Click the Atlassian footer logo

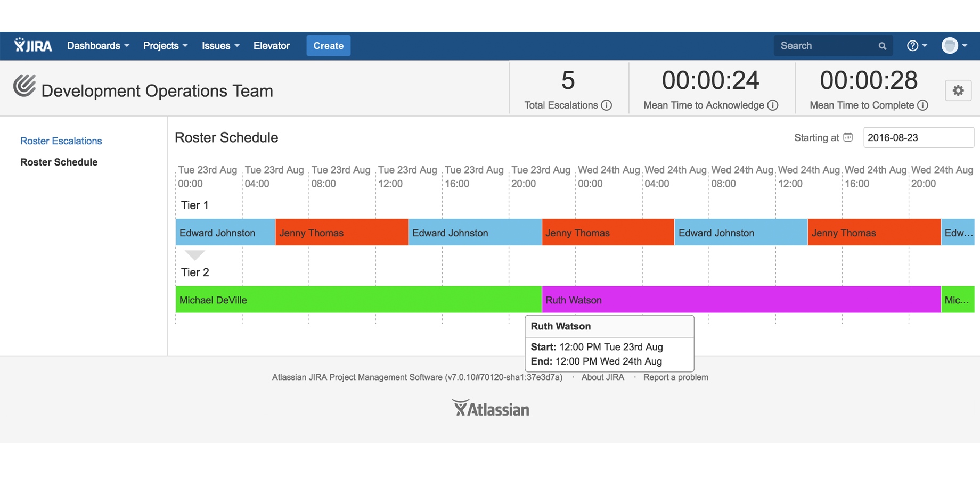tap(491, 408)
